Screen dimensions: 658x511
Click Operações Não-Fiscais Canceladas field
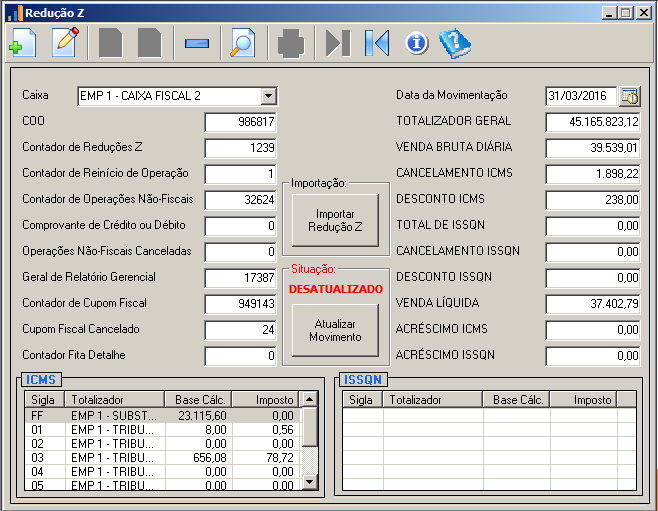(240, 252)
